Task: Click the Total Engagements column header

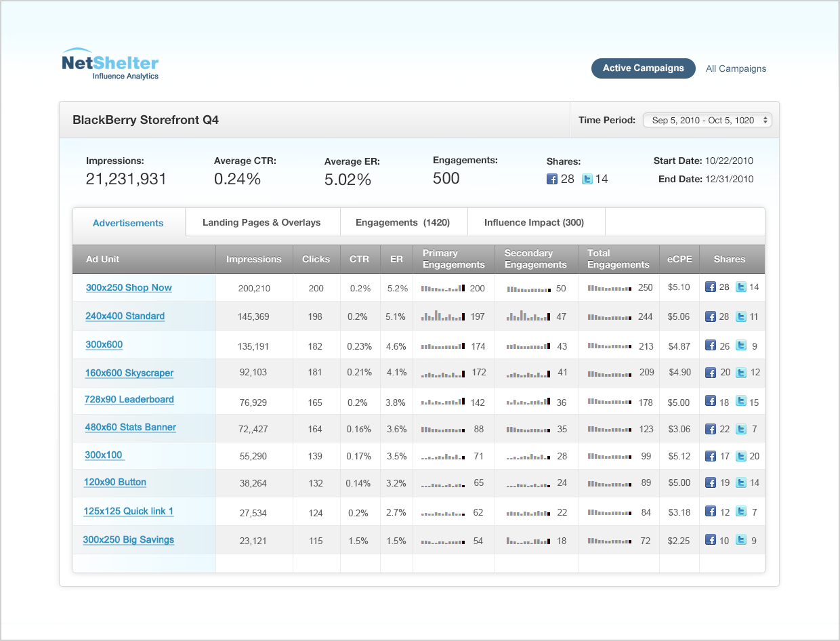Action: (618, 259)
